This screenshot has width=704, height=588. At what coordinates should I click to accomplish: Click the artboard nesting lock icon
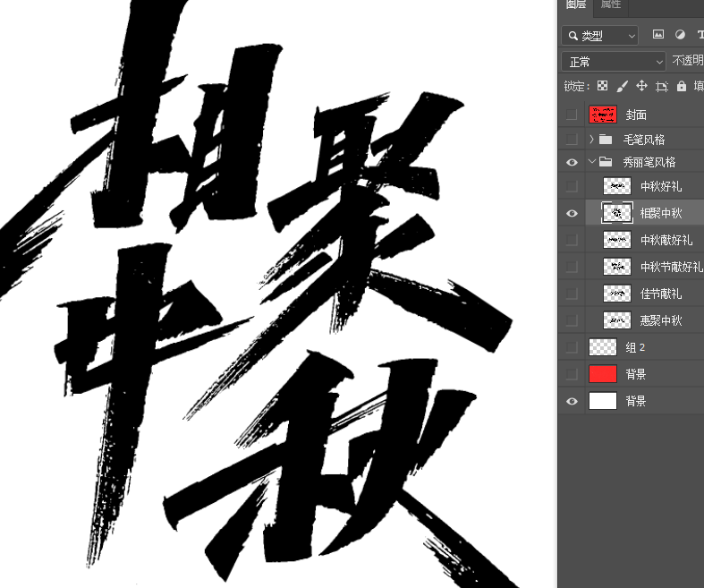[x=662, y=87]
